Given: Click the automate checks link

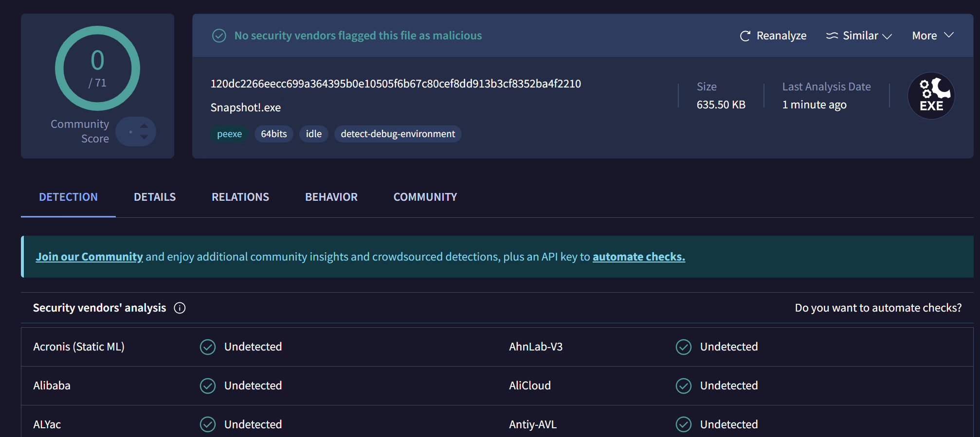Looking at the screenshot, I should (638, 257).
